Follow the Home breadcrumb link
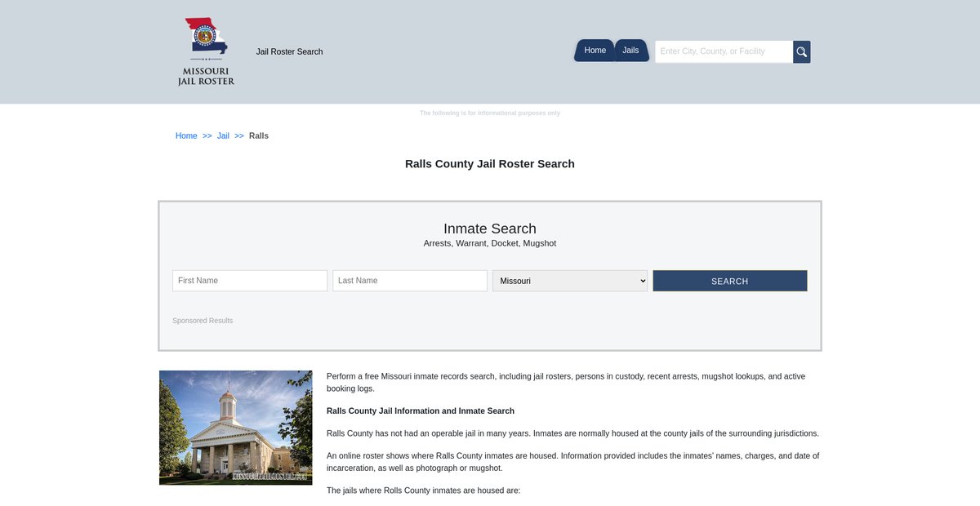 click(186, 135)
